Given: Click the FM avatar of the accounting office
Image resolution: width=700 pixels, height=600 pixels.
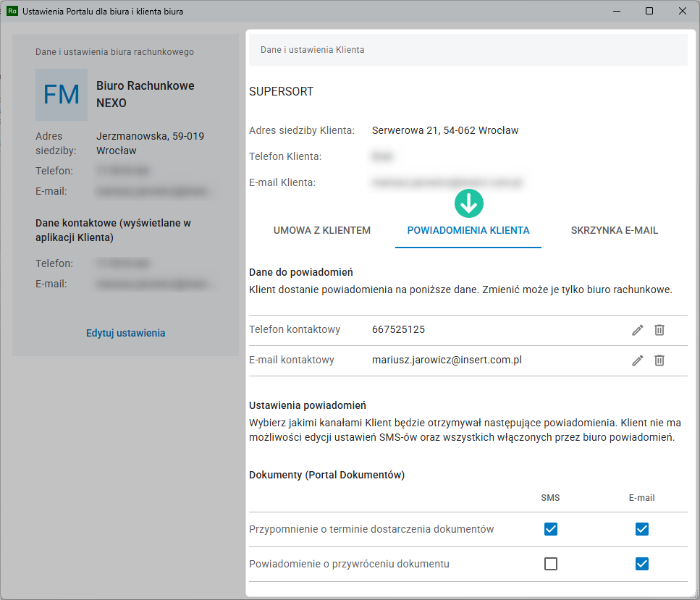Looking at the screenshot, I should coord(62,95).
